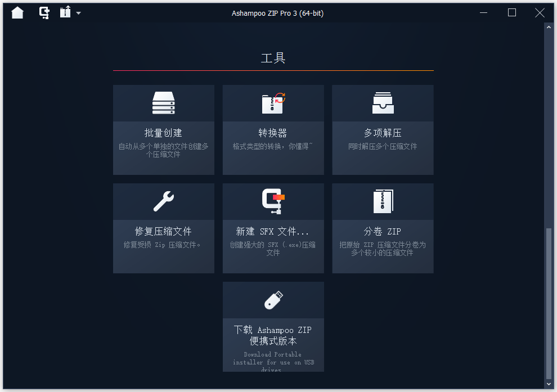The image size is (557, 392).
Task: Click the scrollbar down arrow
Action: tap(549, 384)
